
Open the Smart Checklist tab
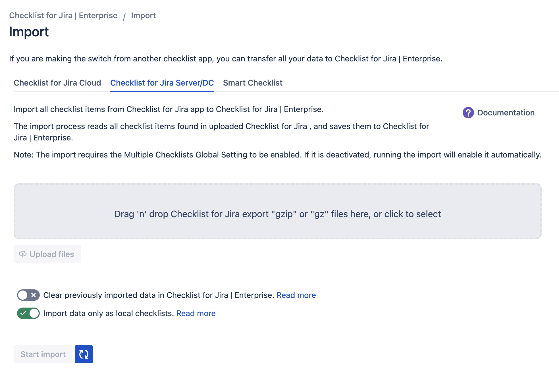pos(252,83)
